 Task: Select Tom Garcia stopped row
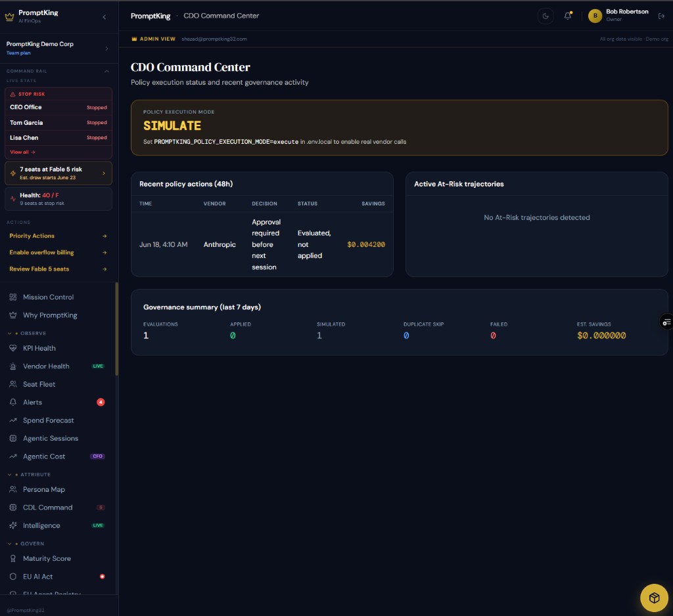[58, 123]
